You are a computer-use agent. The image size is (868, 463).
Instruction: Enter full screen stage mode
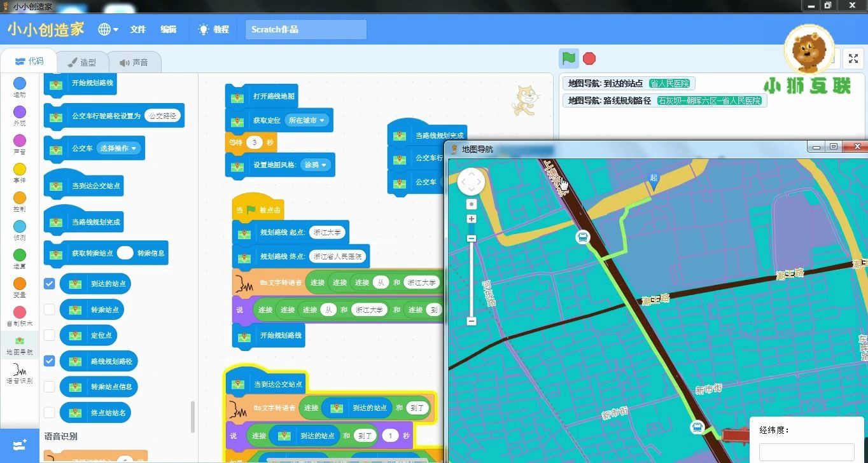(x=853, y=59)
